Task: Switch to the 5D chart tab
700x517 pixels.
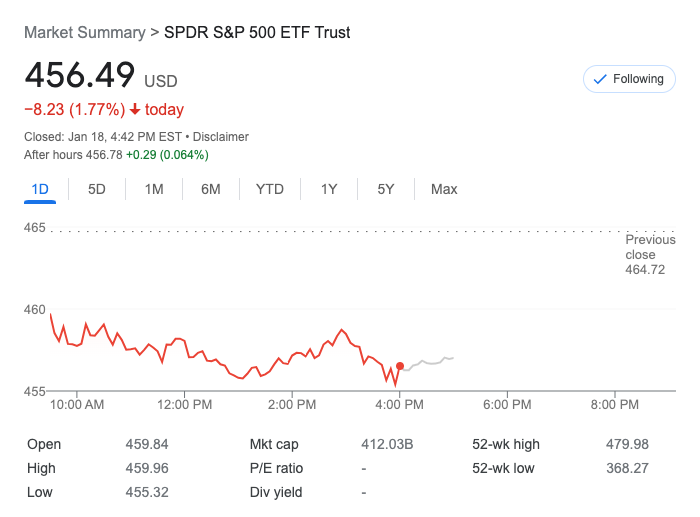Action: pyautogui.click(x=97, y=189)
